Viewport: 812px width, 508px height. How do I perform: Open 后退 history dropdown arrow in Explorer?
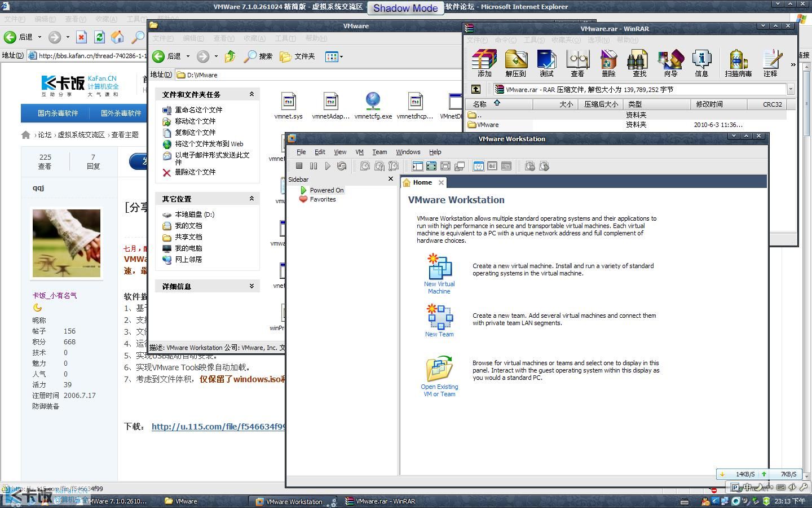188,56
